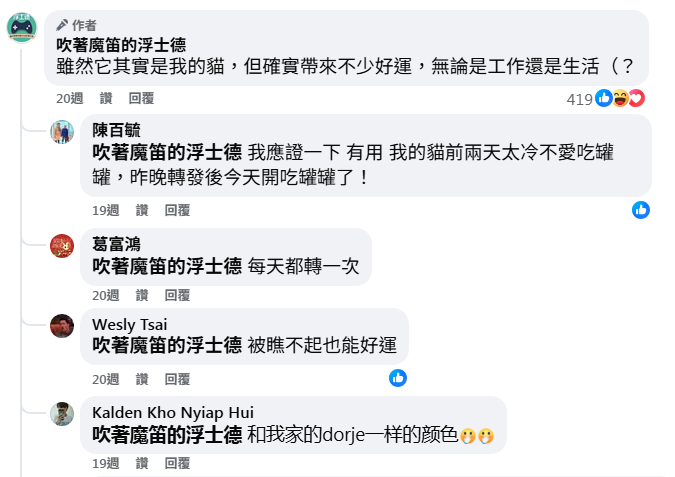Like the author's comment using 讚
675x477 pixels.
pyautogui.click(x=106, y=99)
